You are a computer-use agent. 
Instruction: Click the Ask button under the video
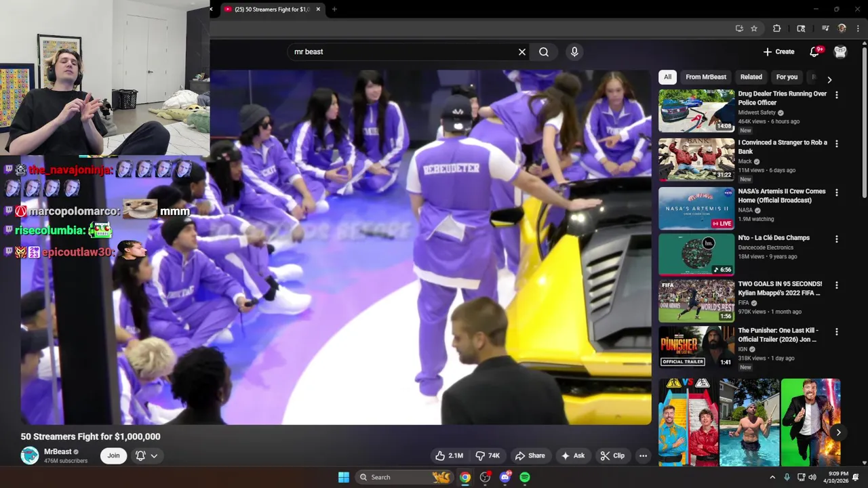572,455
